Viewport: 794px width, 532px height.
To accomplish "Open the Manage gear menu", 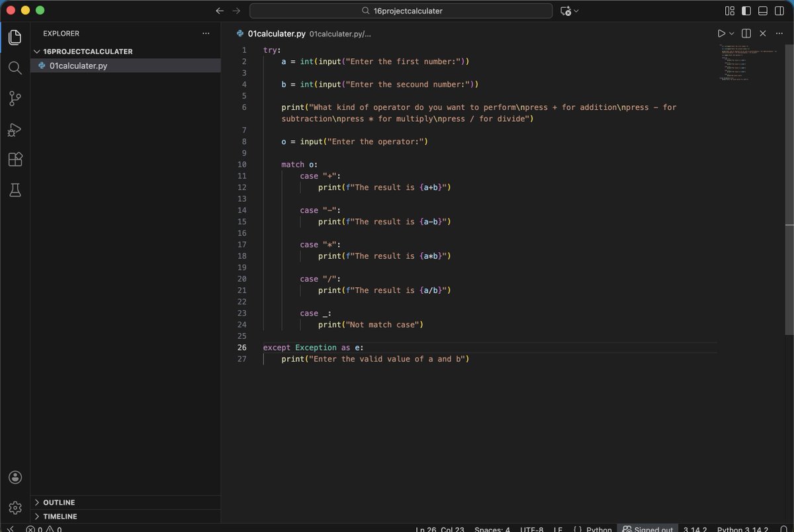I will (x=15, y=508).
